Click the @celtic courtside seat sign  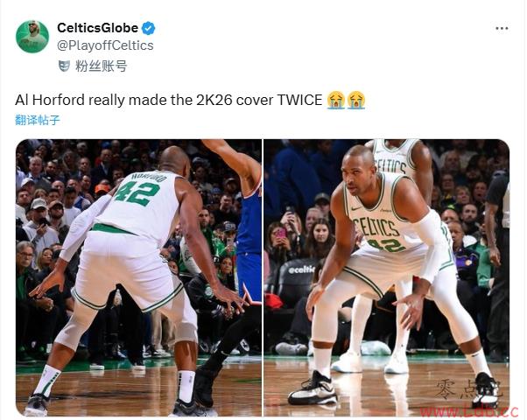[301, 269]
